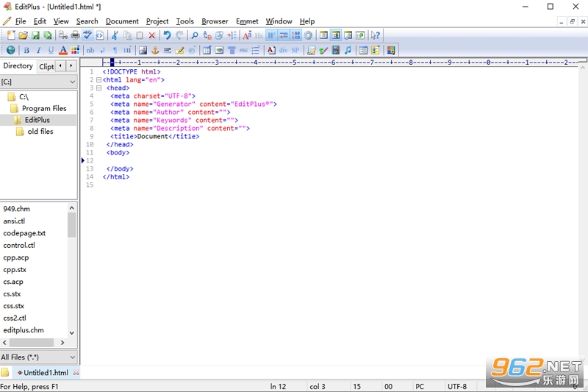Screen dimensions: 588x392
Task: Click the Cut scissors icon
Action: click(x=115, y=35)
